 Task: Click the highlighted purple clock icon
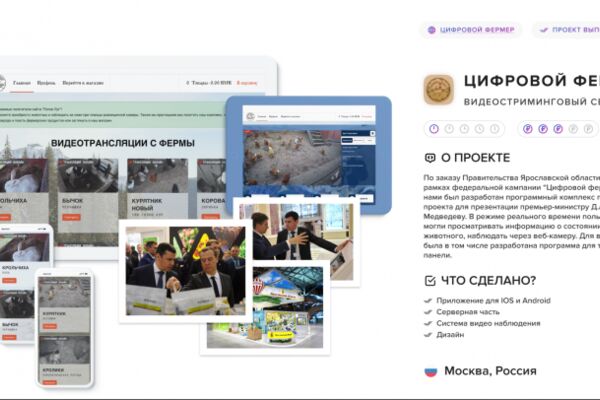[x=434, y=129]
